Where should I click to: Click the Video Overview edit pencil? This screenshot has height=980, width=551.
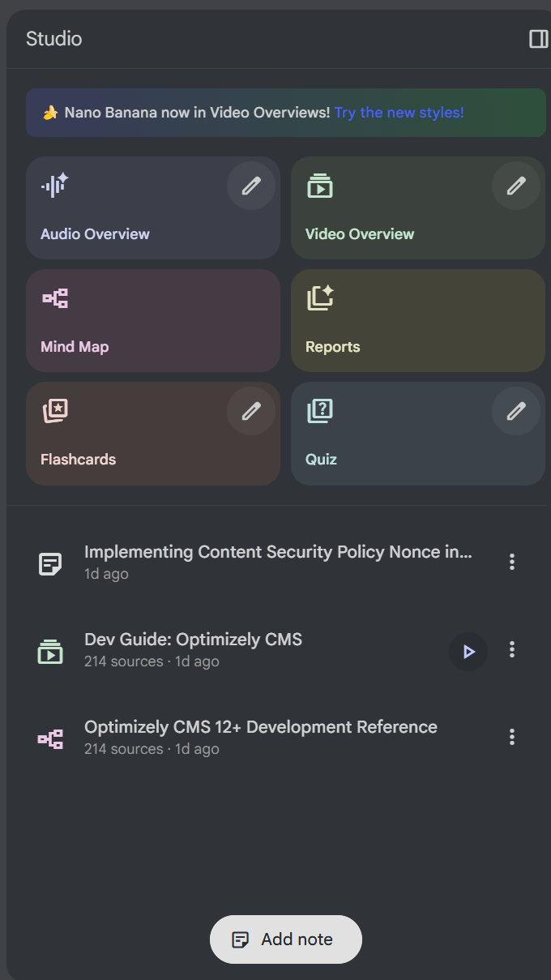[x=516, y=186]
